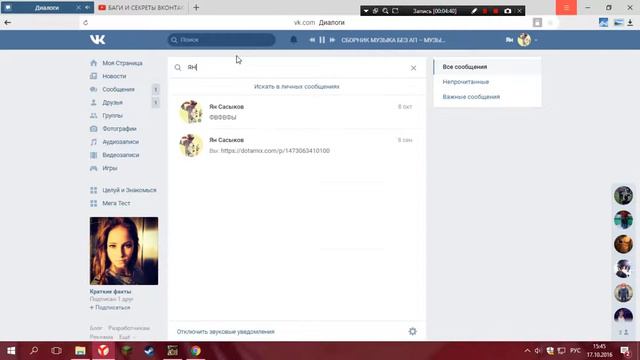Open the Ян Сасыков dialog with dotamix link

[x=297, y=145]
